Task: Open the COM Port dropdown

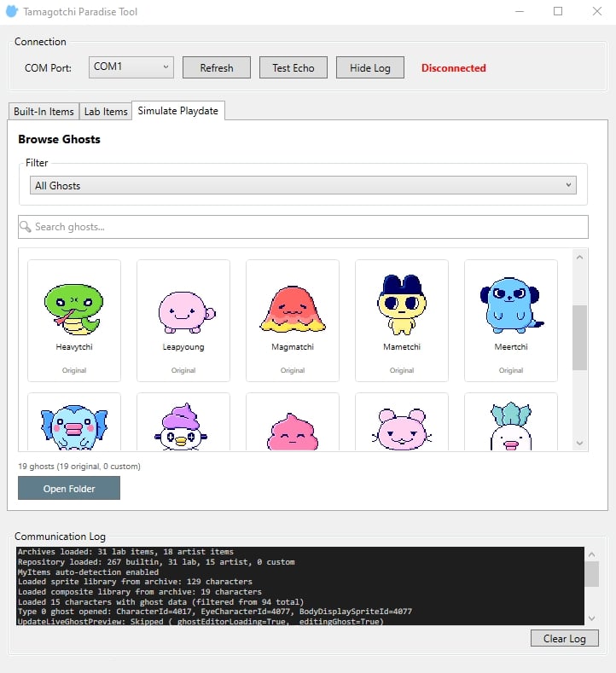Action: click(131, 67)
